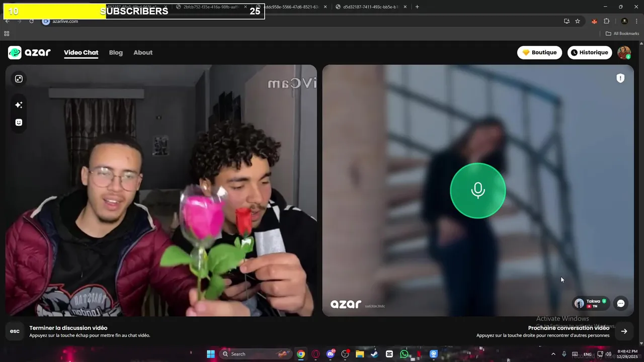Open the apps grid in bookmarks bar
Image resolution: width=644 pixels, height=362 pixels.
pyautogui.click(x=7, y=34)
